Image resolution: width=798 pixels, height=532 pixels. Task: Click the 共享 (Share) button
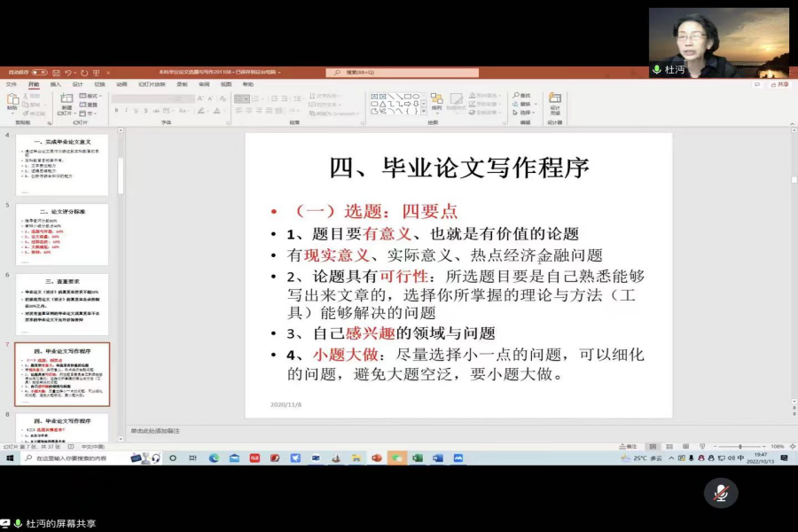[778, 84]
